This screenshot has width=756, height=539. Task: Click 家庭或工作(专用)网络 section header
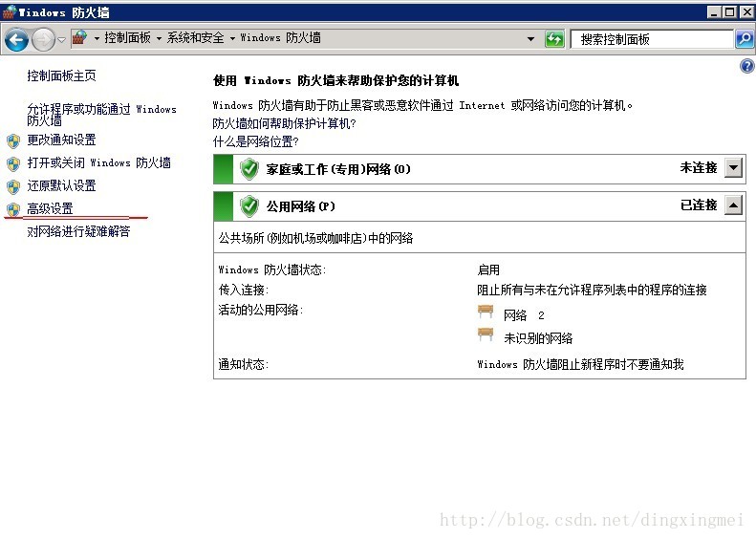479,169
